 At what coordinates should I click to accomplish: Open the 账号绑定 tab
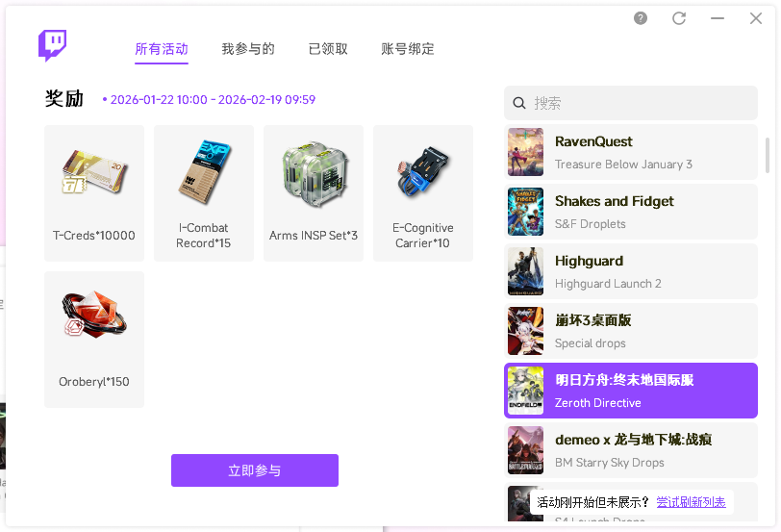[x=408, y=49]
